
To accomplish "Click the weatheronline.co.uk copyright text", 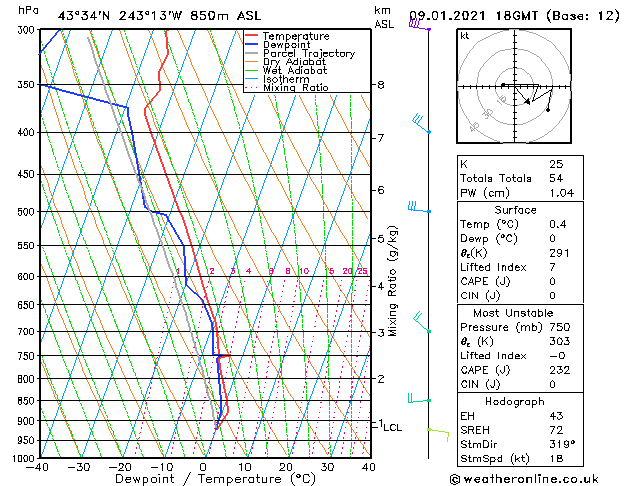I will tap(524, 479).
